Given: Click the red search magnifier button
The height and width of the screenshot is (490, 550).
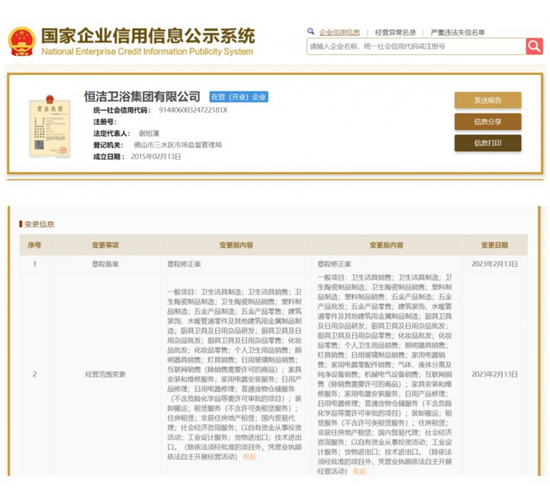Looking at the screenshot, I should (x=534, y=46).
